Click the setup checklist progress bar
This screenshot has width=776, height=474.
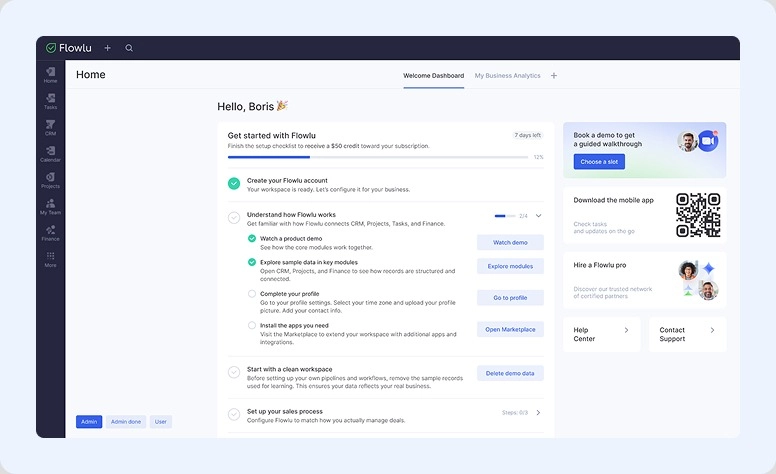coord(378,157)
